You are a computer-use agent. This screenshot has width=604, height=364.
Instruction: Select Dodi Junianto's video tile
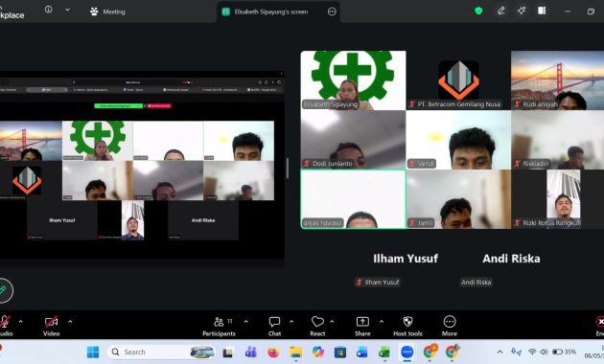point(353,140)
